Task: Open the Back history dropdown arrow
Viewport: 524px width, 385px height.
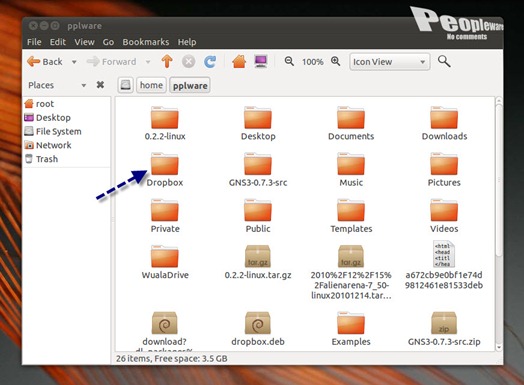Action: pyautogui.click(x=74, y=62)
